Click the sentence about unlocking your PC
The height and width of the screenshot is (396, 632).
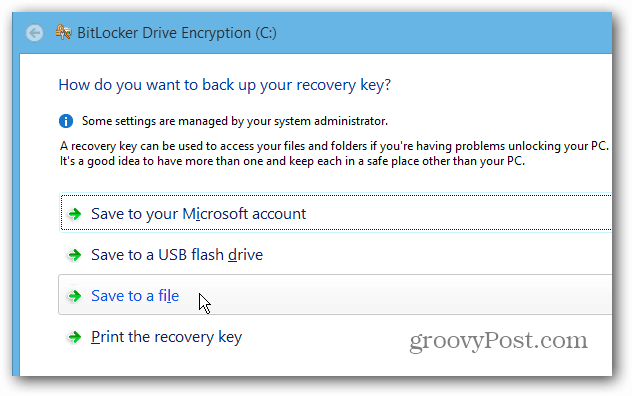pos(334,146)
